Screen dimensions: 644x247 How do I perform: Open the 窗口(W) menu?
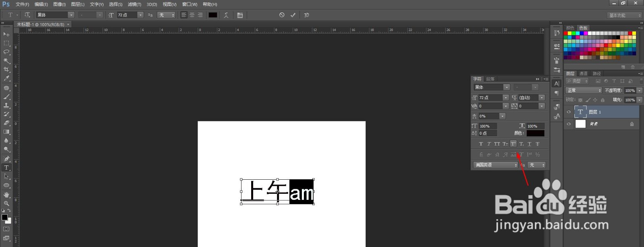[190, 4]
